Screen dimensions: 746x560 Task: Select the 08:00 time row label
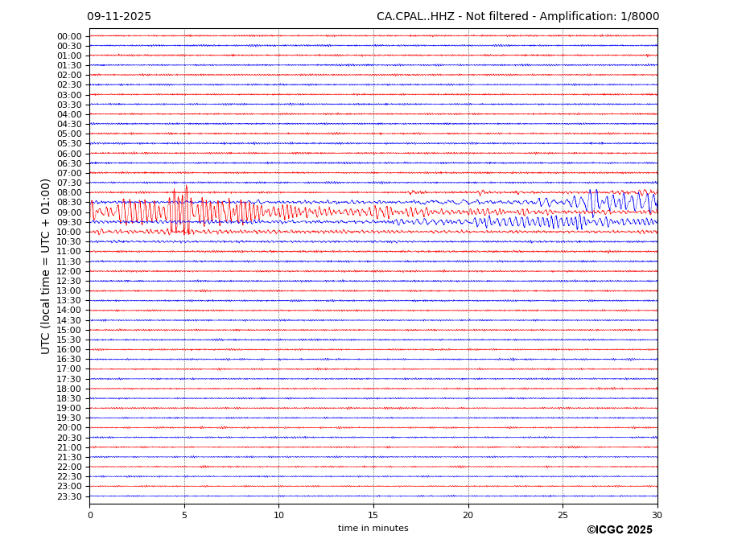coord(69,193)
